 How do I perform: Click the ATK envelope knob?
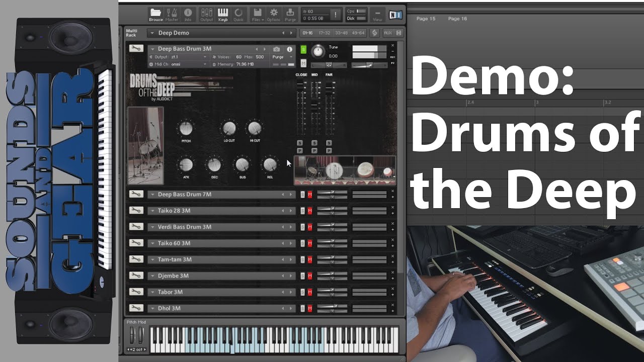coord(186,164)
